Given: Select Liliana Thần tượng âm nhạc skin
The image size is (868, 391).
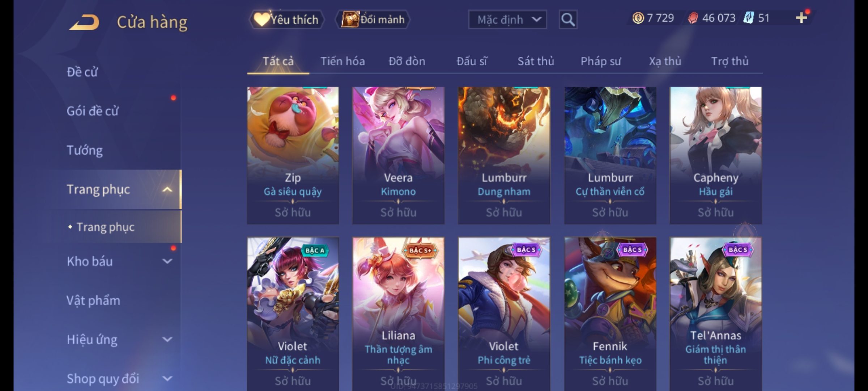Looking at the screenshot, I should [398, 314].
